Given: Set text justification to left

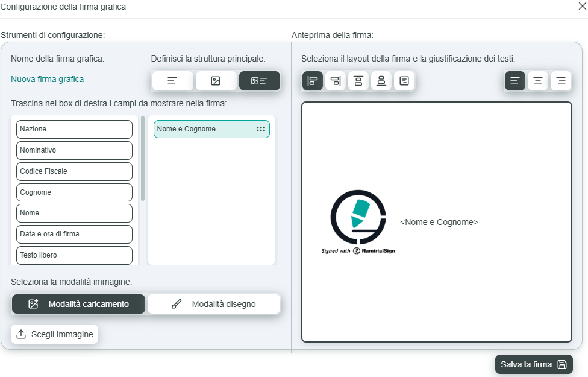Looking at the screenshot, I should [x=515, y=81].
